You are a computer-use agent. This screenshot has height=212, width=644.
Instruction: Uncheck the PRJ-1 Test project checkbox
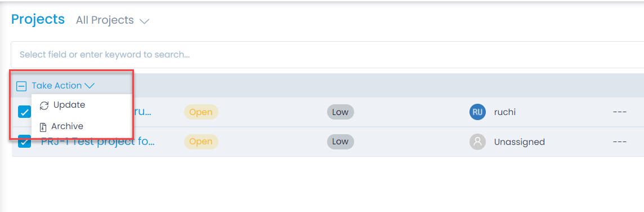point(24,141)
